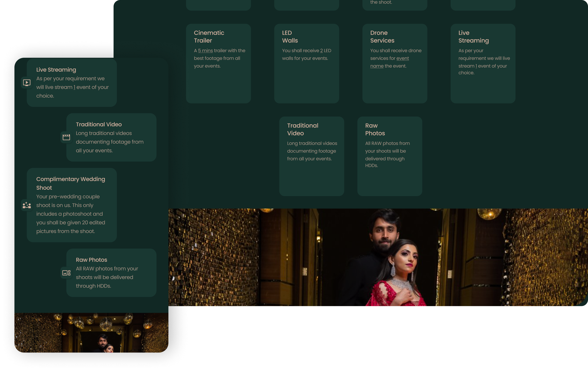Click the mobile 'Traditional Video' title
The image size is (588, 371).
point(99,124)
